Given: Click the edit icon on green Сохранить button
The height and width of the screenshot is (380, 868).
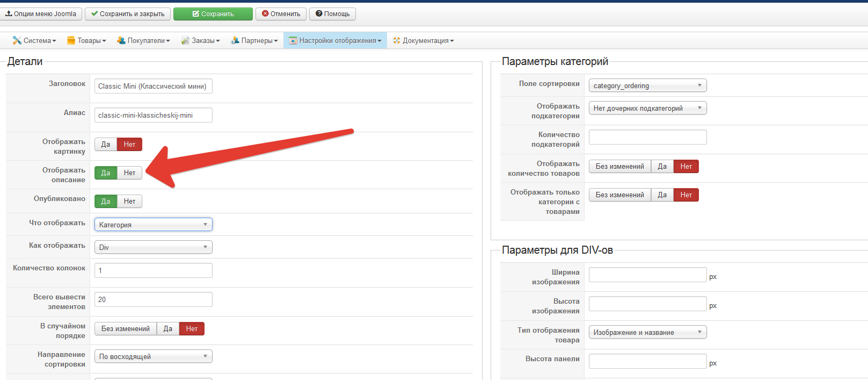Looking at the screenshot, I should click(x=196, y=14).
